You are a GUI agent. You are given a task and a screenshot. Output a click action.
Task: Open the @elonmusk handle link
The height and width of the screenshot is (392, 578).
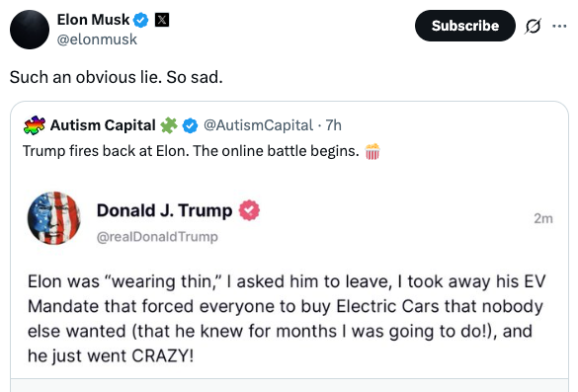point(97,39)
